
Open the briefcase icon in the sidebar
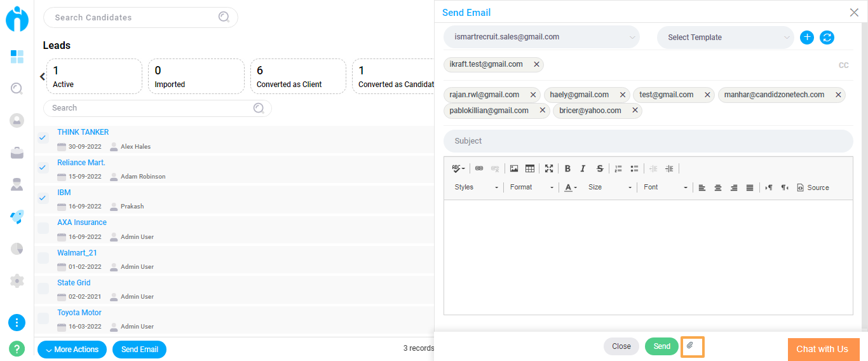17,153
